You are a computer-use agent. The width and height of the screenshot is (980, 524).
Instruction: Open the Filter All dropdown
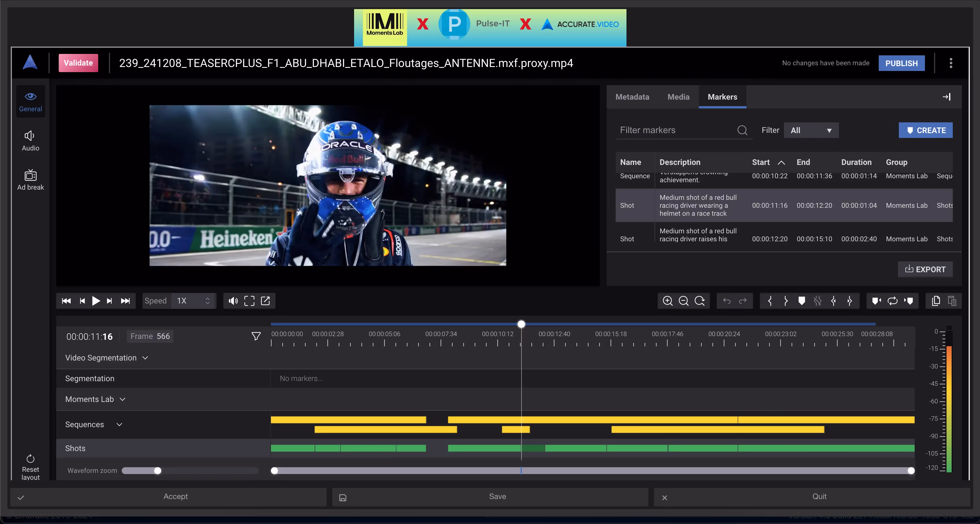[811, 131]
